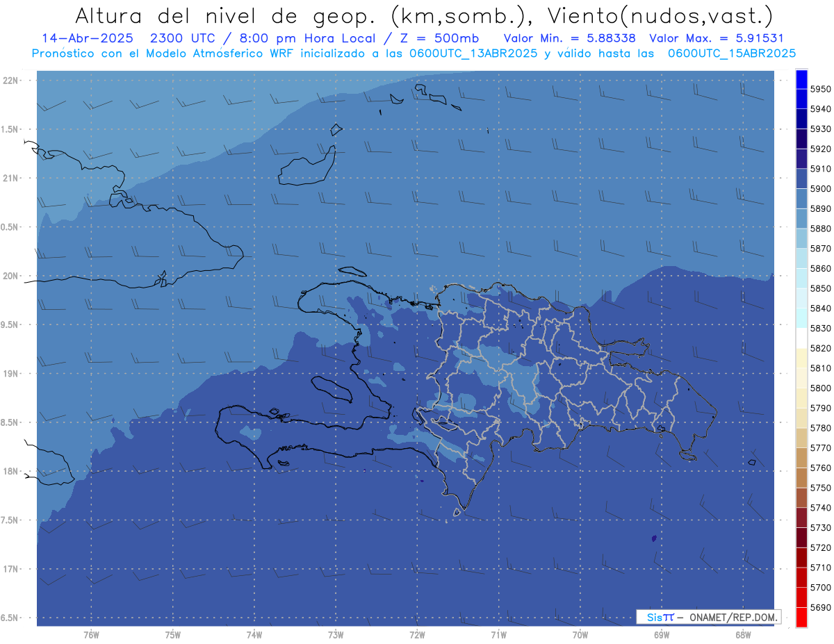The image size is (834, 644).
Task: Click the '70W' longitude label
Action: tap(580, 635)
